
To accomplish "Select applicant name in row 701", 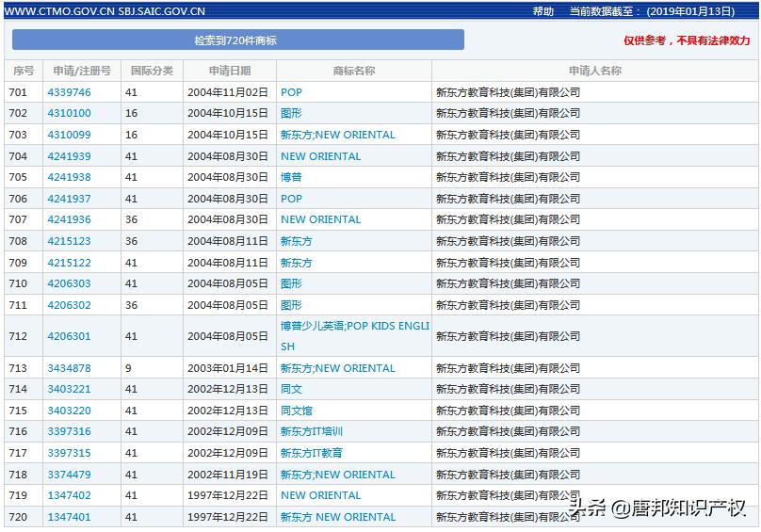I will pyautogui.click(x=509, y=92).
